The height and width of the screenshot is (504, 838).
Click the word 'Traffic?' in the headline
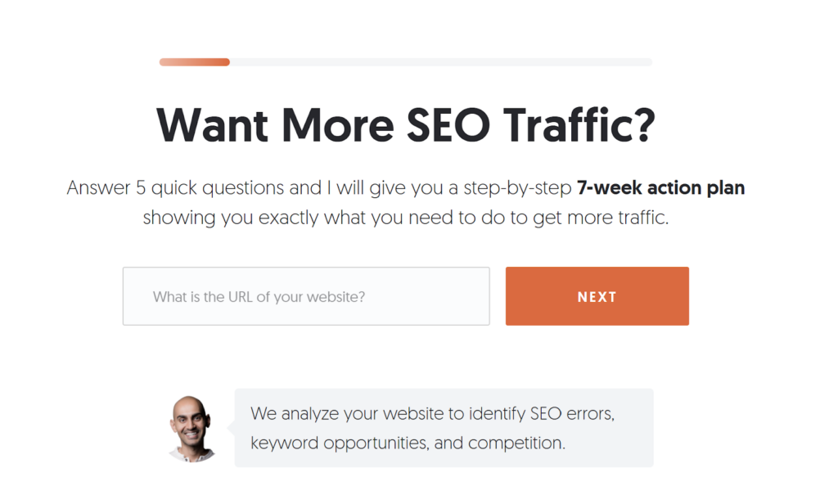(x=579, y=126)
